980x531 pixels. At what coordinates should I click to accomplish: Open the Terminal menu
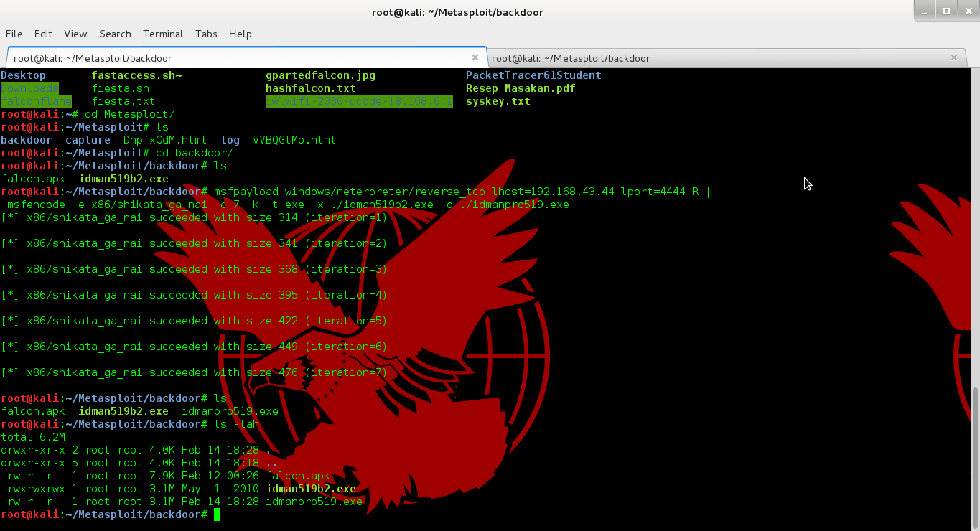pyautogui.click(x=163, y=34)
